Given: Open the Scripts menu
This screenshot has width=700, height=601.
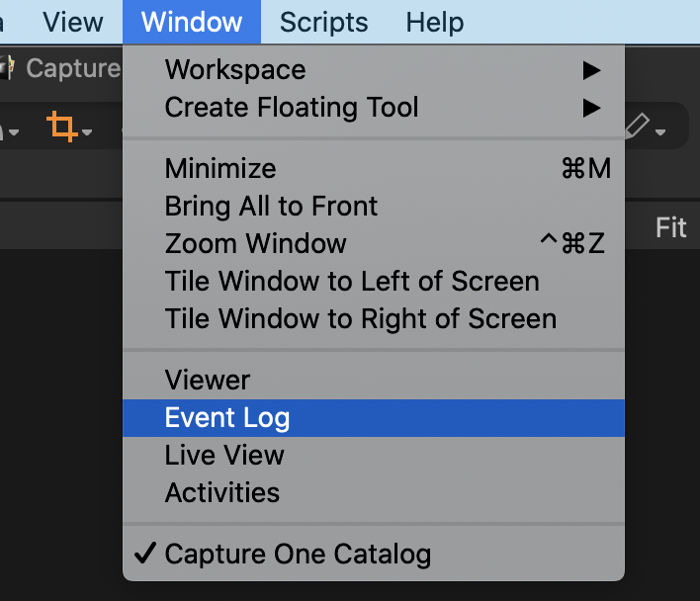Looking at the screenshot, I should tap(324, 22).
